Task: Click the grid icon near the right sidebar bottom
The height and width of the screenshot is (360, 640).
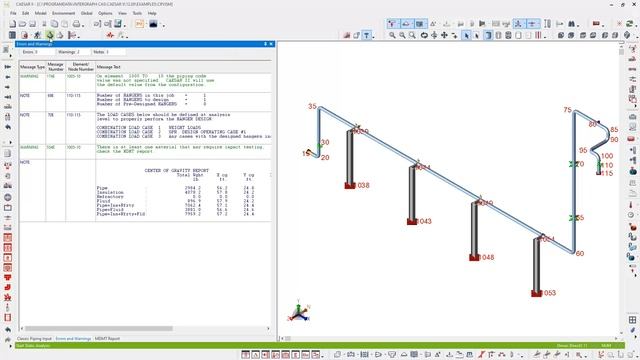Action: (632, 320)
